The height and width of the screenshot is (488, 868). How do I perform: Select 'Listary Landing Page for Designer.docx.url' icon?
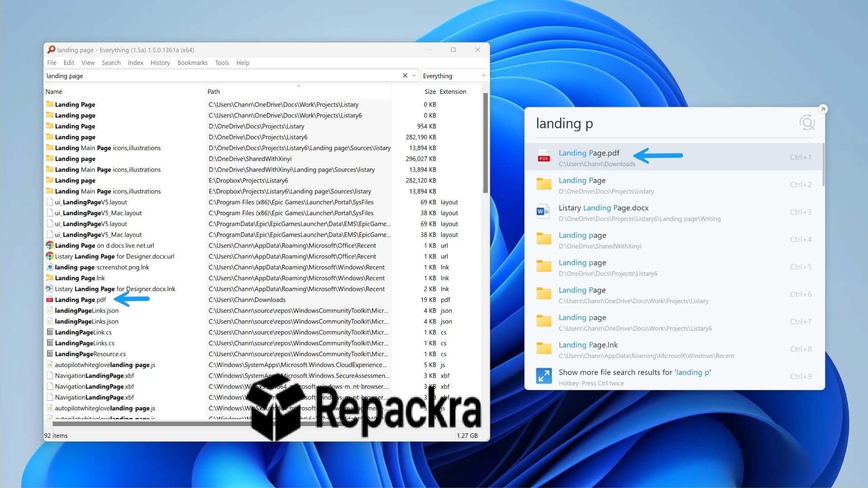tap(50, 256)
